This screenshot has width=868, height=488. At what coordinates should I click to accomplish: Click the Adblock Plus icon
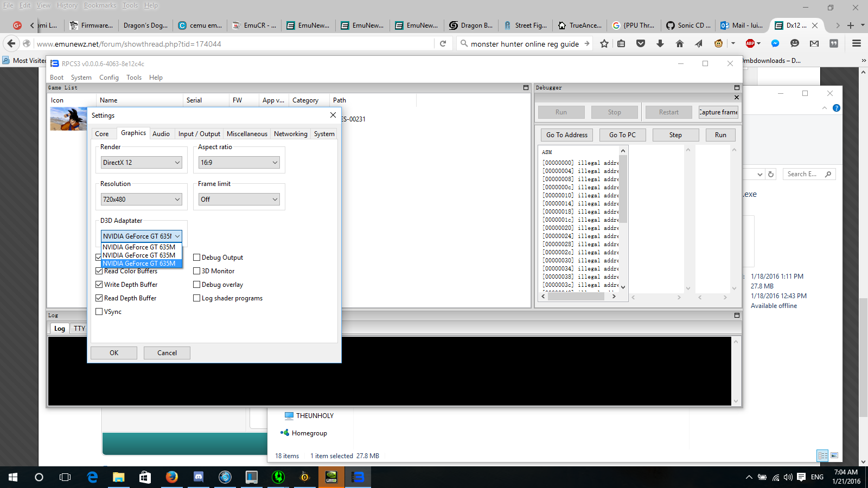pos(750,44)
